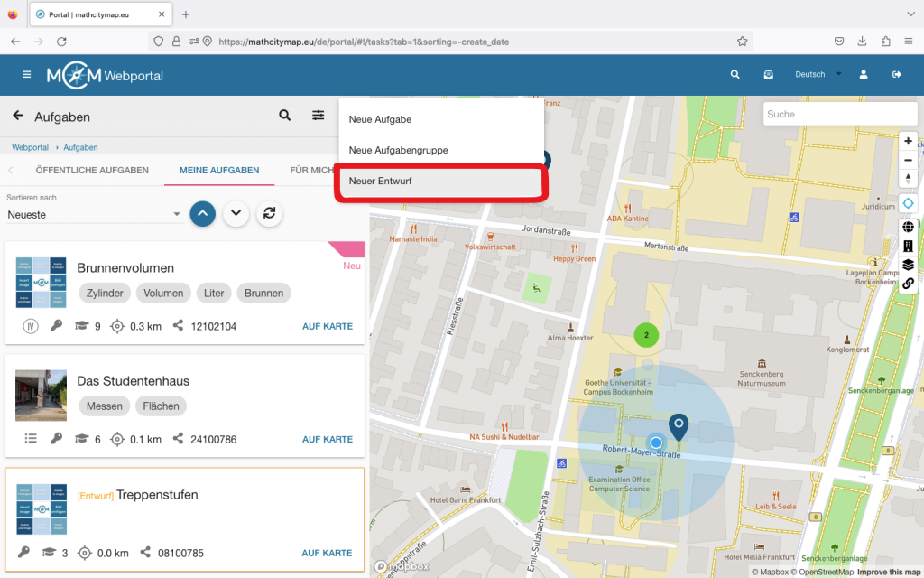Zoom in on the map
This screenshot has width=924, height=578.
pos(908,141)
